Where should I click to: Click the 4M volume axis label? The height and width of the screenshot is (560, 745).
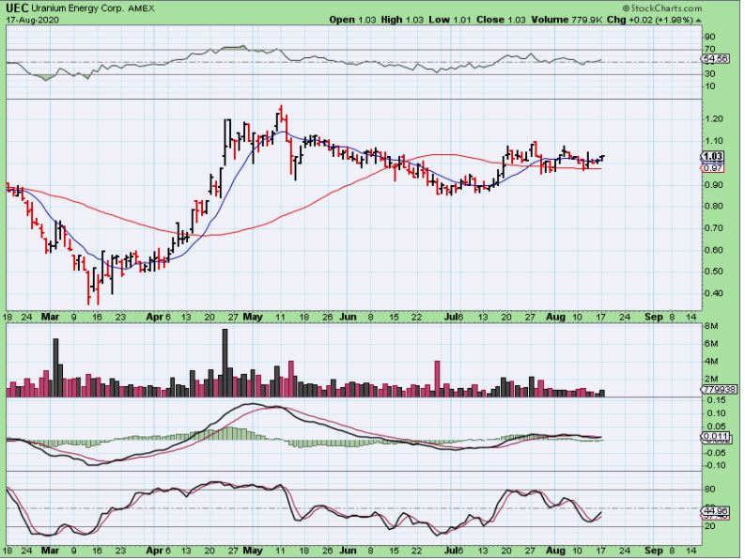tap(711, 362)
